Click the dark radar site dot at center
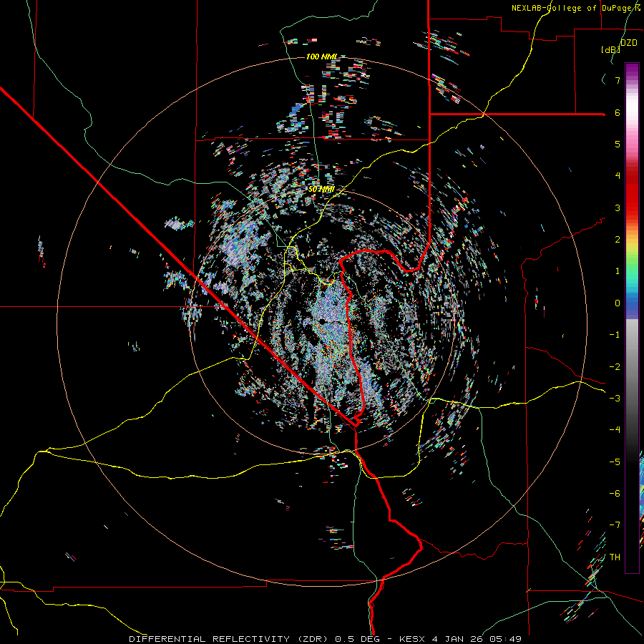Screen dimensions: 644x644 coord(323,321)
